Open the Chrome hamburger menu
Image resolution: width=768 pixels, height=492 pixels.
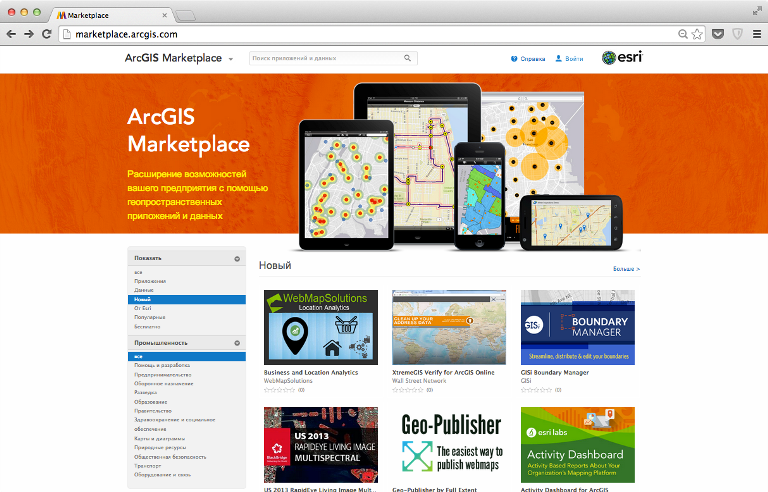[757, 34]
